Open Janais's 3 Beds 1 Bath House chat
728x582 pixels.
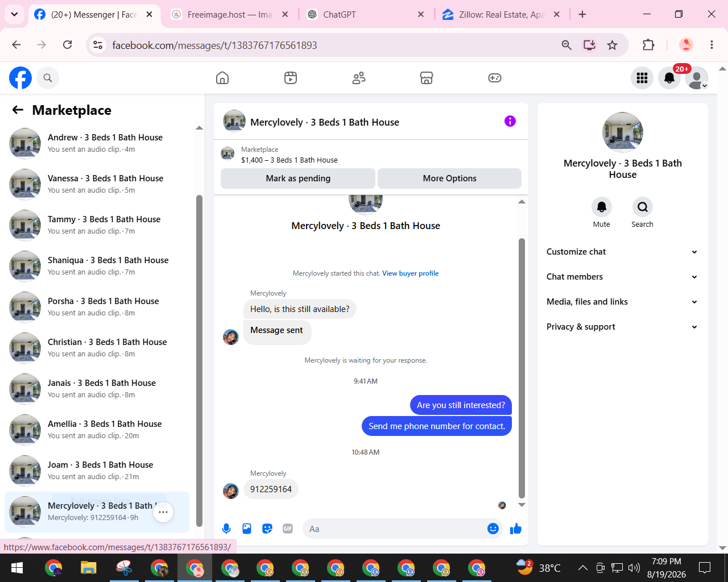pyautogui.click(x=97, y=389)
